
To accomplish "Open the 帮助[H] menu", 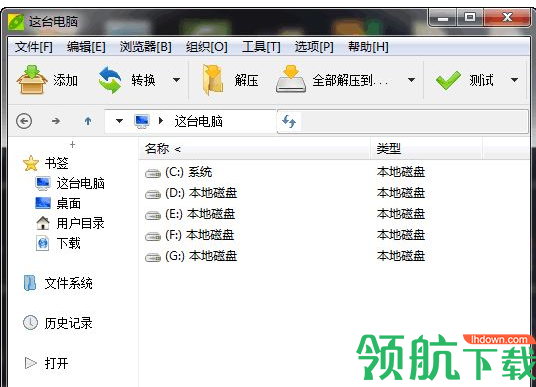I will coord(368,47).
